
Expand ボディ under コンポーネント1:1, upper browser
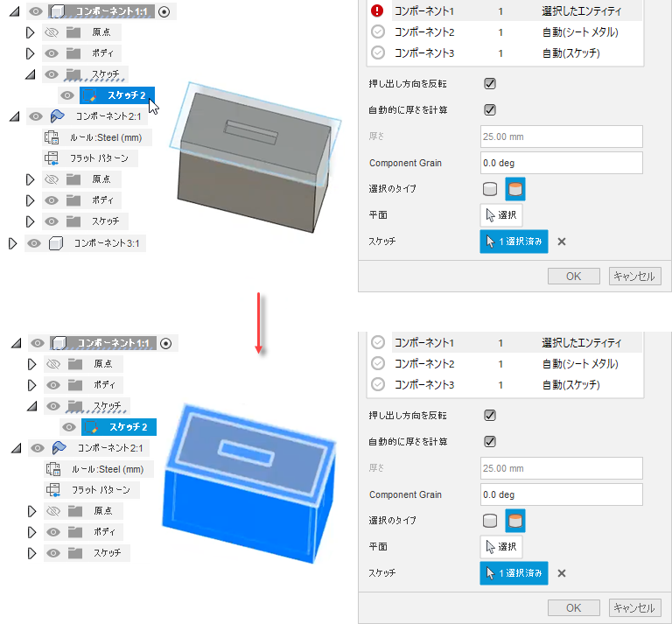pos(30,53)
